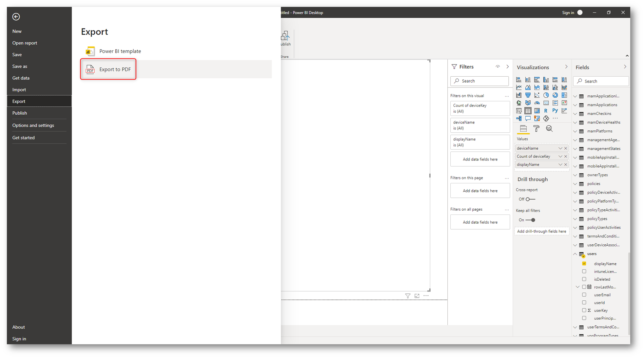Select the Area chart visual

tap(528, 87)
